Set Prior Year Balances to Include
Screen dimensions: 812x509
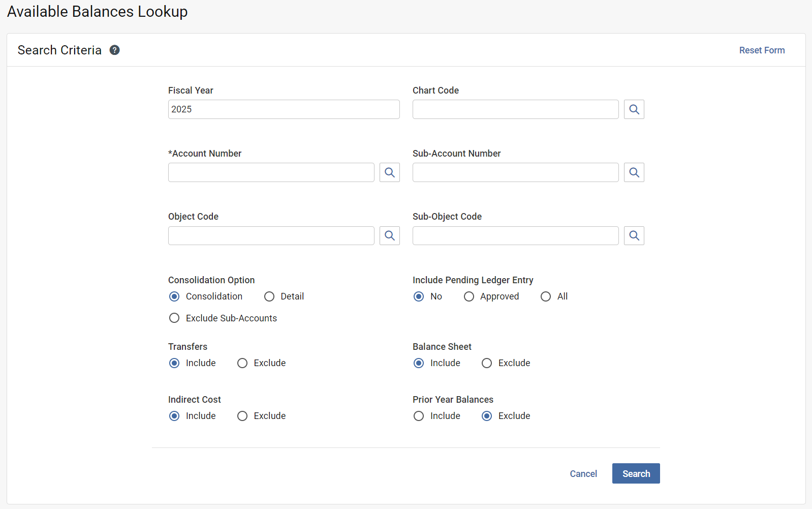click(419, 416)
